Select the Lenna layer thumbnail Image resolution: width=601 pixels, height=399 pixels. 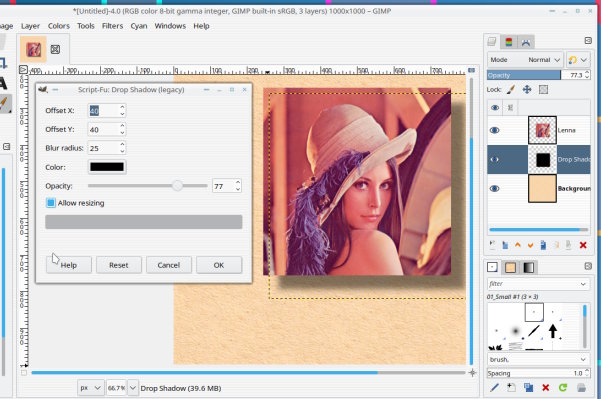pos(542,130)
